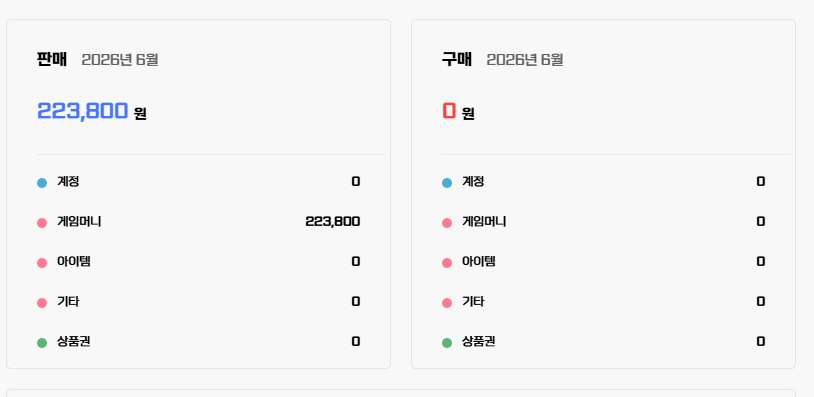This screenshot has height=397, width=814.
Task: Click the pink dot beside 게임머니 in 구매 card
Action: pos(447,223)
